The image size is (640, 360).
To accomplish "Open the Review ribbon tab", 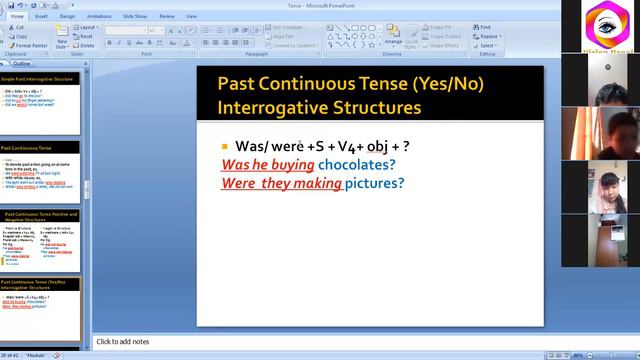I will tap(167, 16).
